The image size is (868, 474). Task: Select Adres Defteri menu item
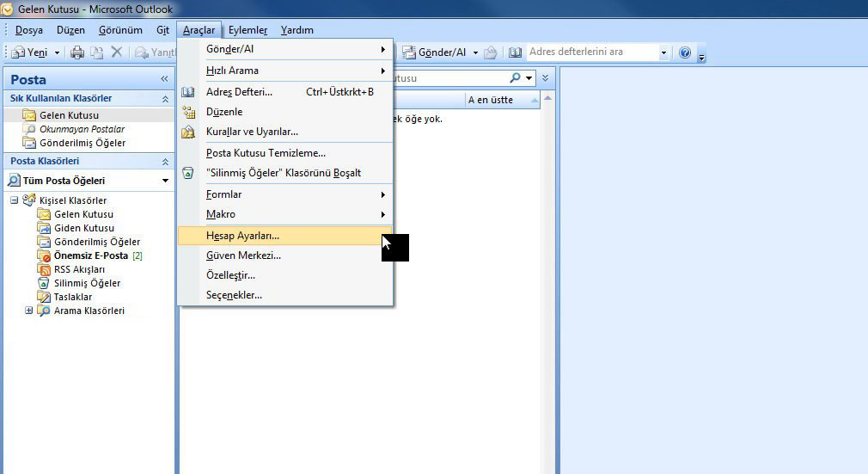point(285,92)
